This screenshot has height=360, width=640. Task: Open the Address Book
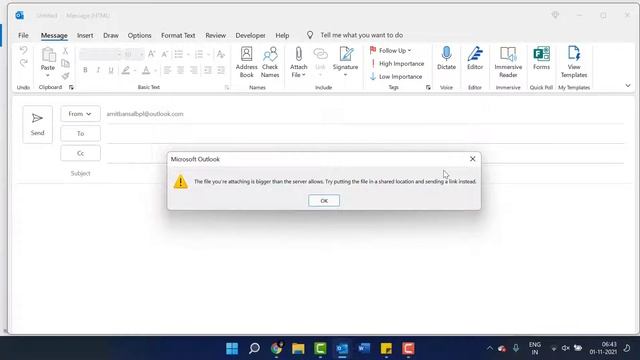[247, 62]
